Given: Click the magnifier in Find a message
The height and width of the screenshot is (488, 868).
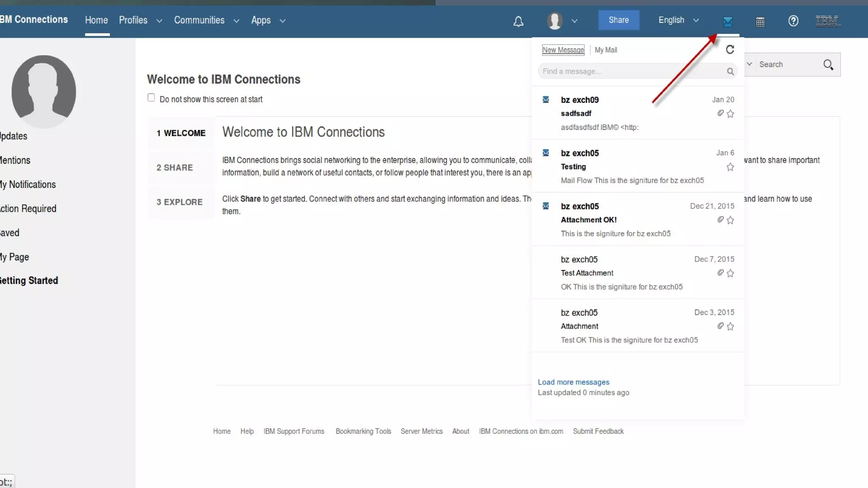Looking at the screenshot, I should coord(730,72).
